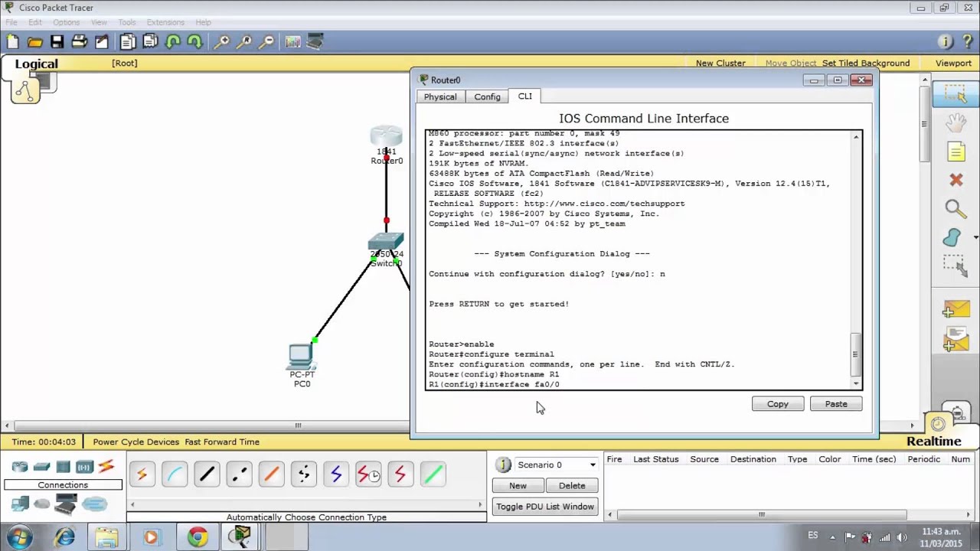Select WAN Emulation cloud category
This screenshot has width=980, height=551.
tap(41, 504)
